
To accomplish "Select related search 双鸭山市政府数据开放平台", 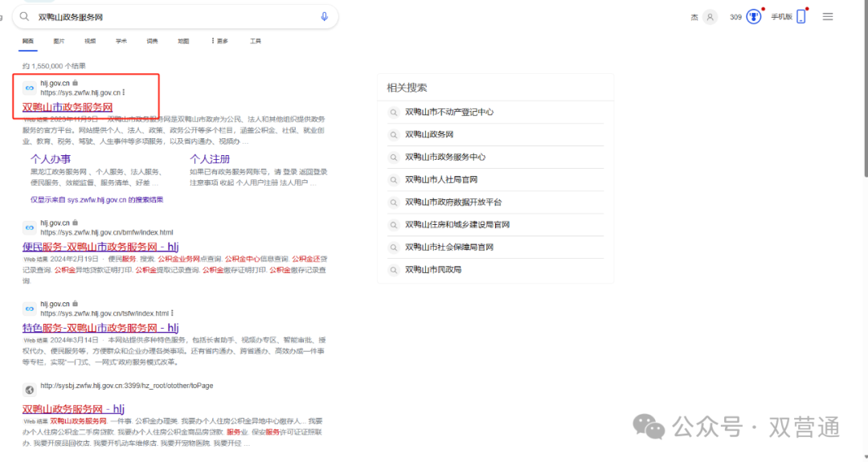I will point(453,202).
